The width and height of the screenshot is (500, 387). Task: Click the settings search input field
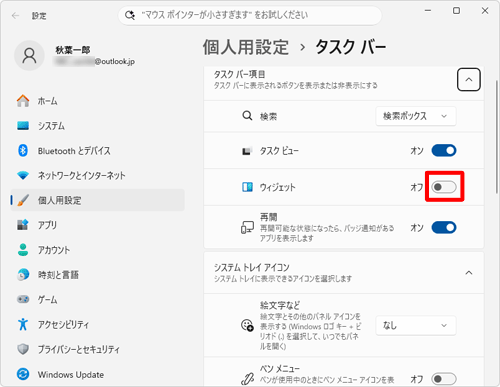coord(250,15)
